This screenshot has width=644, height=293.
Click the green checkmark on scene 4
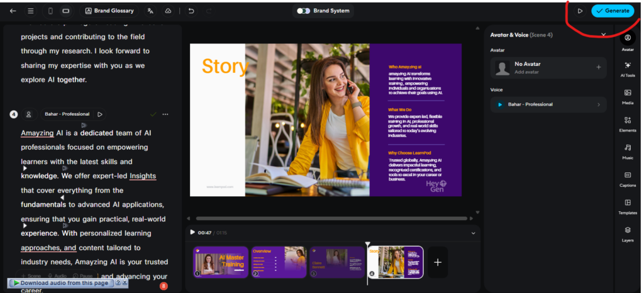[153, 114]
